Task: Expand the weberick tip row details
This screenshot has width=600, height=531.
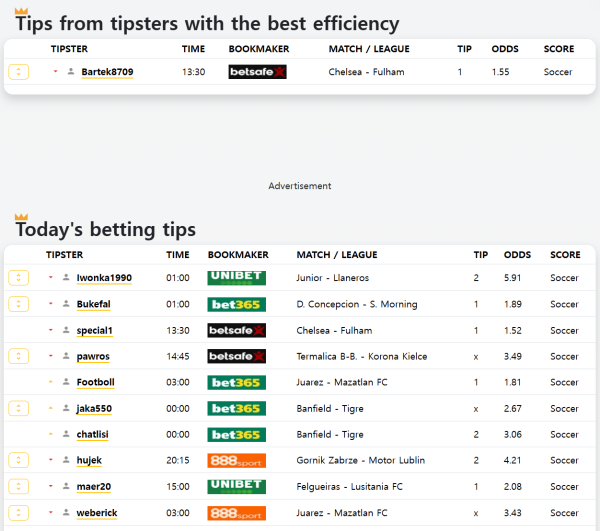Action: pyautogui.click(x=18, y=513)
